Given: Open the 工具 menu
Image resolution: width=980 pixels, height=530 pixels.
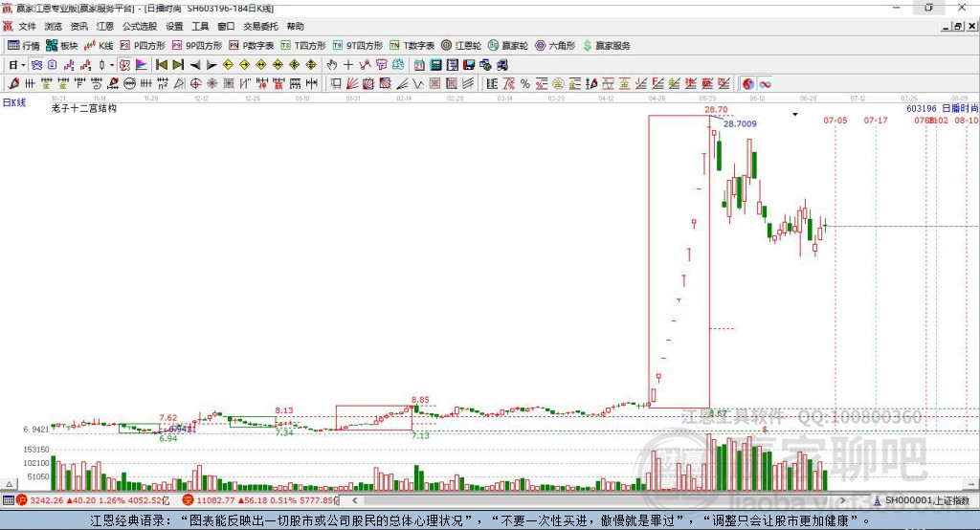Looking at the screenshot, I should tap(200, 26).
